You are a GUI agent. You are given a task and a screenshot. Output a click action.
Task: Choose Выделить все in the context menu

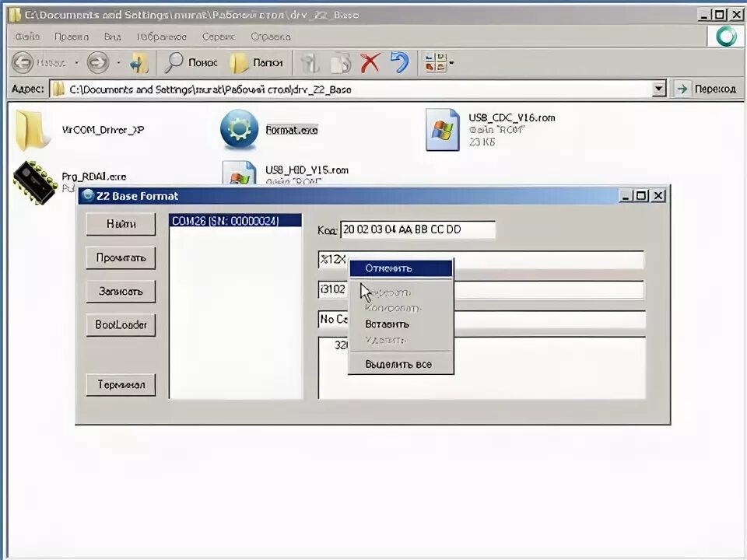click(401, 364)
